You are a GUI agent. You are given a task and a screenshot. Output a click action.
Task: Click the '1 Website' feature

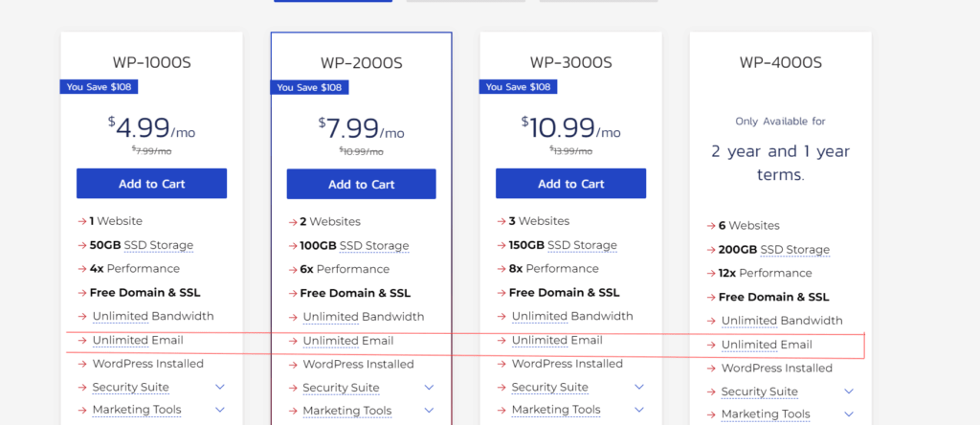pos(116,221)
